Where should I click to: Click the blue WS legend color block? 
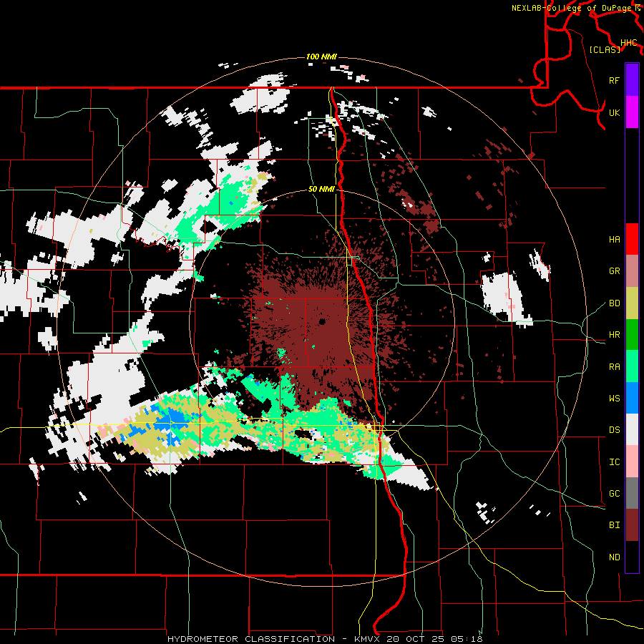tap(632, 398)
